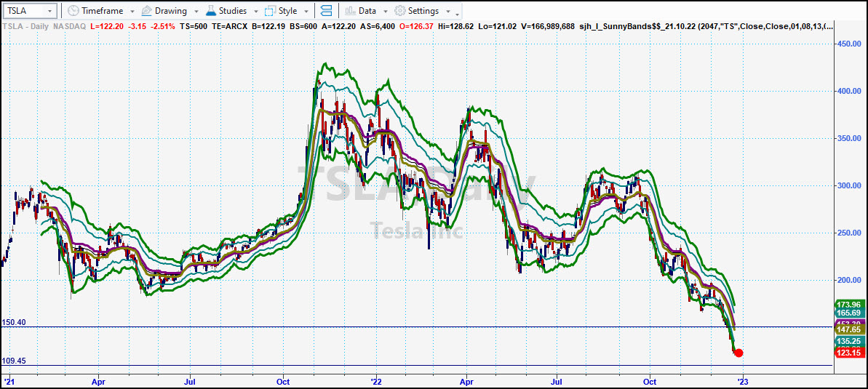Screen dimensions: 868x389
Task: Click the 150.40 horizontal line label
Action: tap(14, 322)
